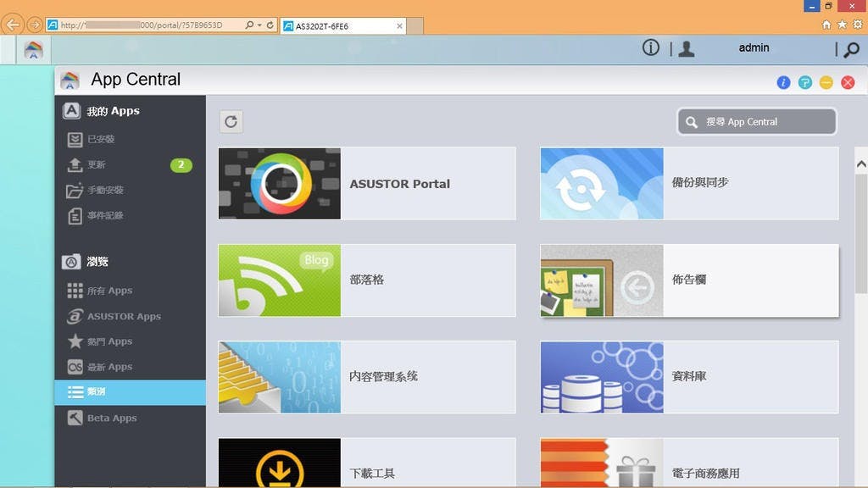The width and height of the screenshot is (868, 488).
Task: Click the ADM search magnifier icon
Action: coord(851,50)
